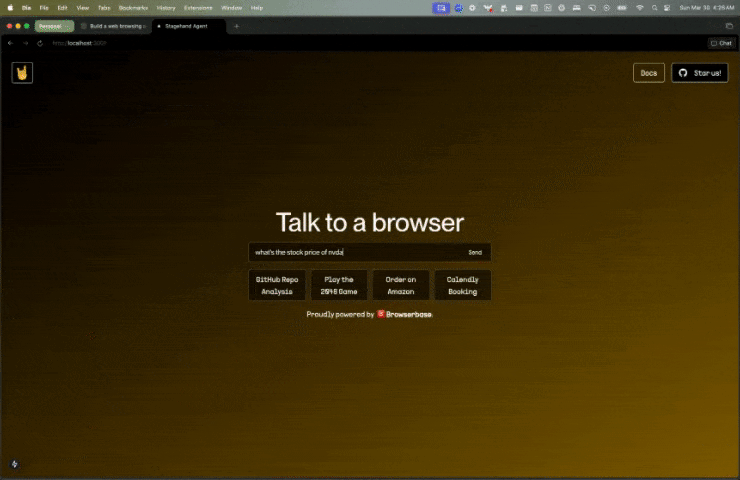The image size is (740, 480).
Task: Open the Extensions menu
Action: click(x=198, y=8)
